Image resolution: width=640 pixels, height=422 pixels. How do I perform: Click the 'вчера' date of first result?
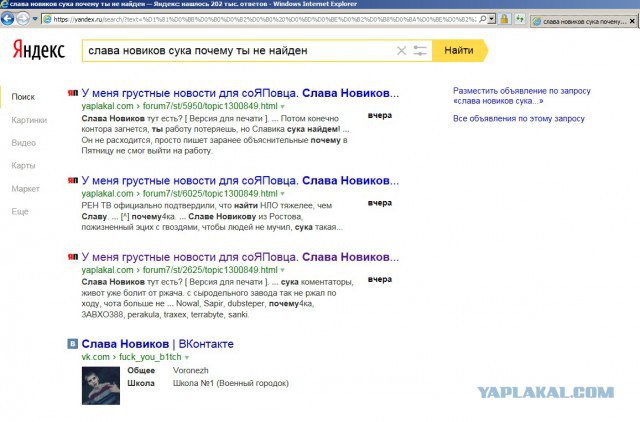380,115
